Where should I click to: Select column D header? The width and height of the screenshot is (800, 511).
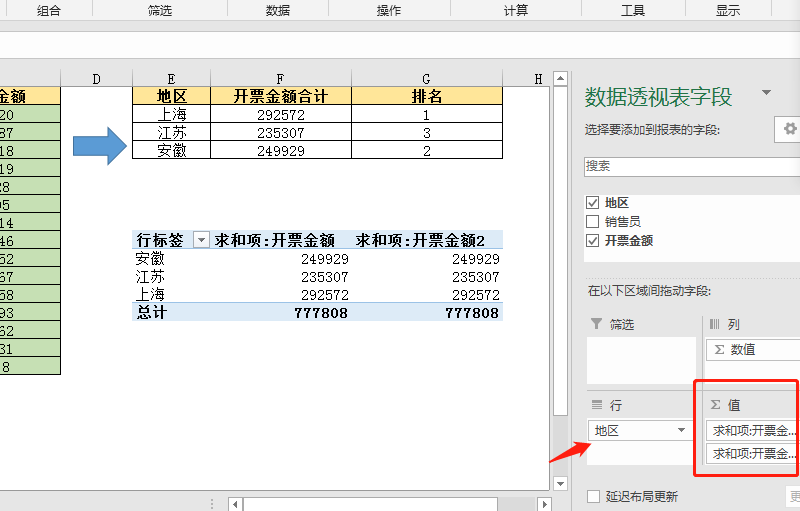click(96, 79)
